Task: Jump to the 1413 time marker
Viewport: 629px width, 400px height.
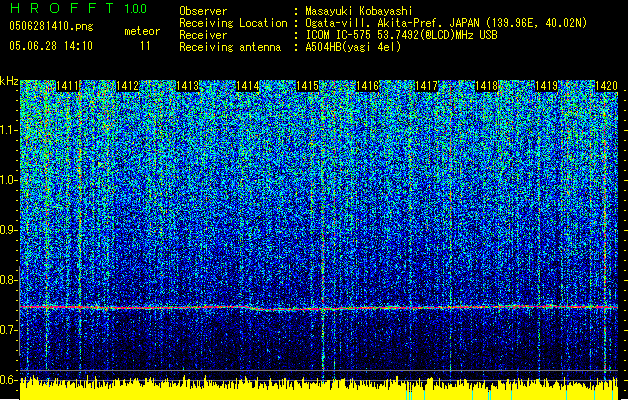Action: click(x=188, y=87)
